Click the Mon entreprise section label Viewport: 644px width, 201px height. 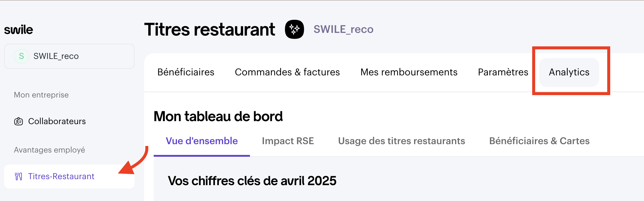(x=41, y=95)
